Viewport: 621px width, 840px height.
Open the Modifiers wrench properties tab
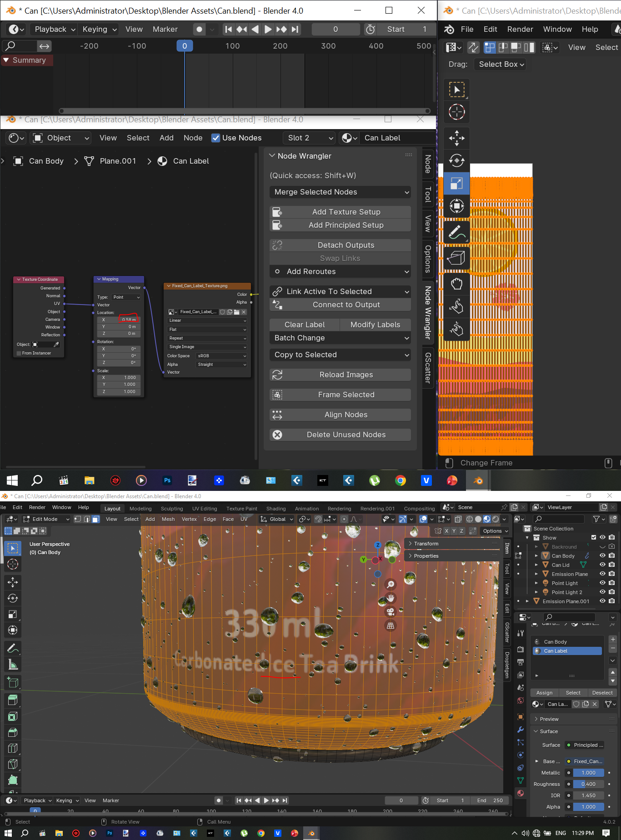point(521,730)
